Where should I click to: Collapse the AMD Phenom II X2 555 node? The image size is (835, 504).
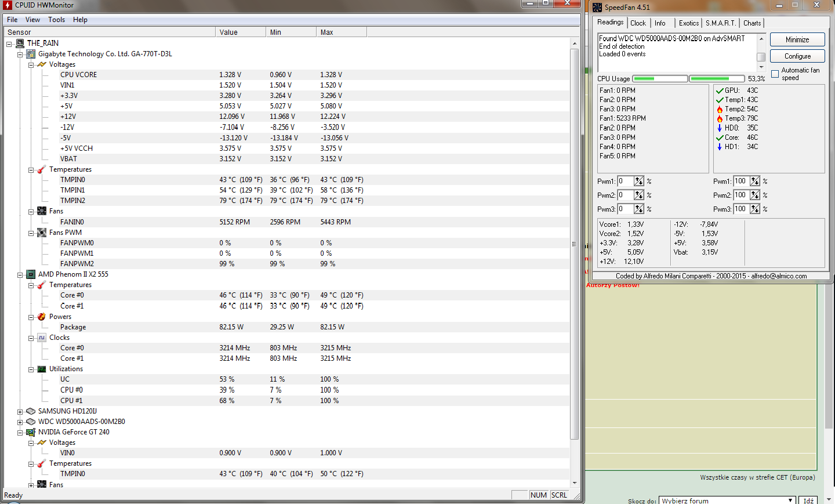(20, 275)
